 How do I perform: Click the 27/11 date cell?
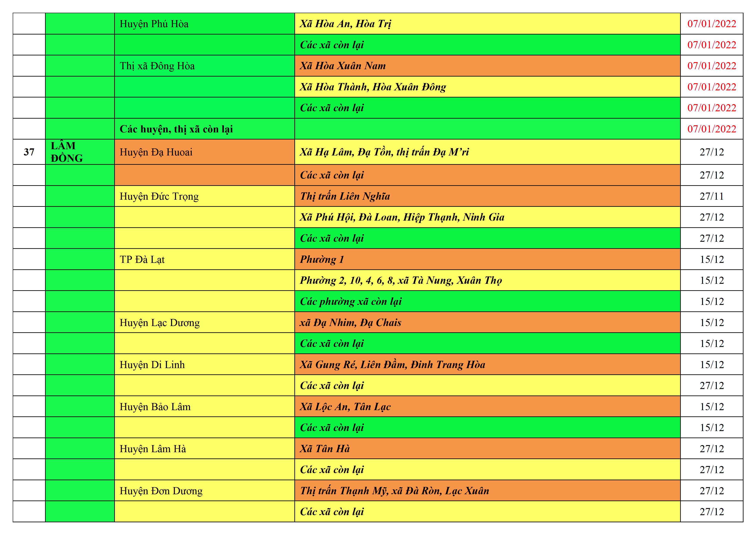711,196
